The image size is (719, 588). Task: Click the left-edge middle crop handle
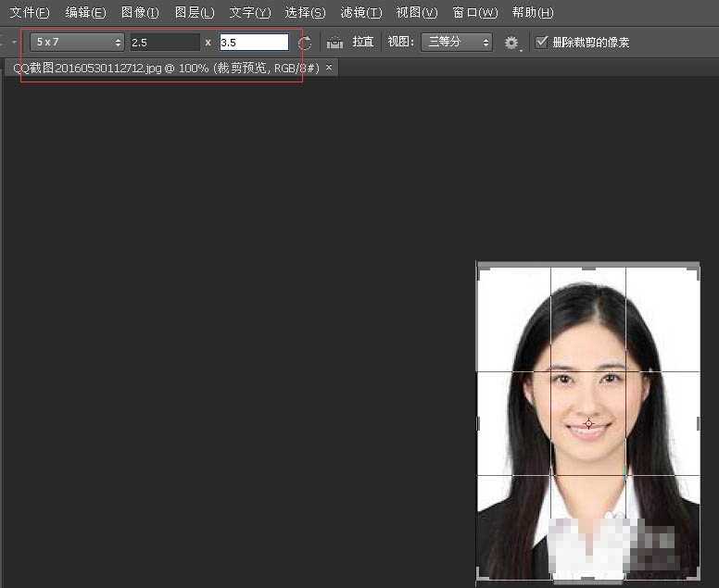478,423
